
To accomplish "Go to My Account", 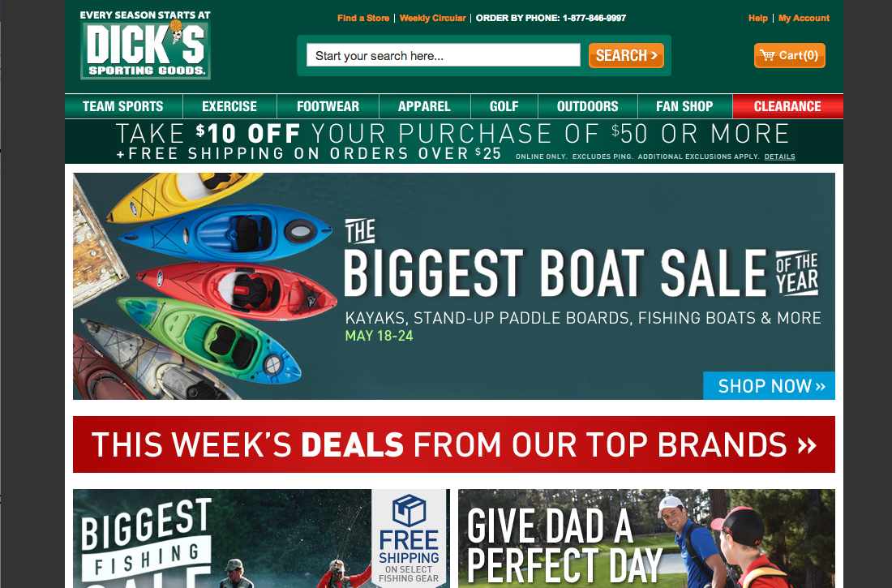I will click(x=804, y=18).
